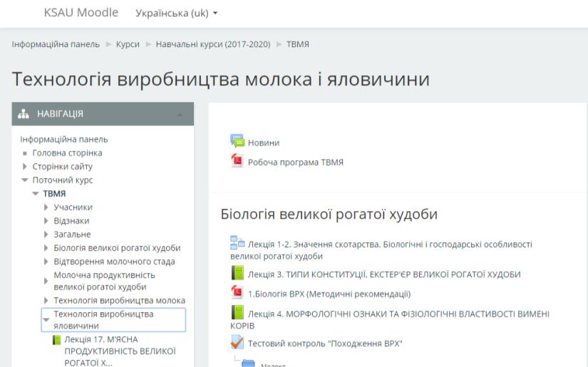Open Лекція 3. ТИПИ КОНСТИТУЦІЇ link
The width and height of the screenshot is (588, 367).
tap(384, 274)
